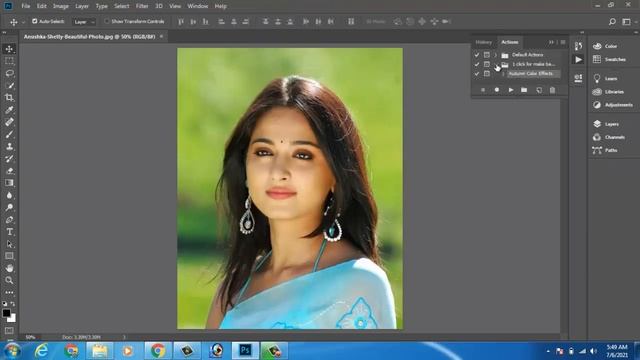
Task: Create a new action in Actions panel
Action: pyautogui.click(x=539, y=90)
